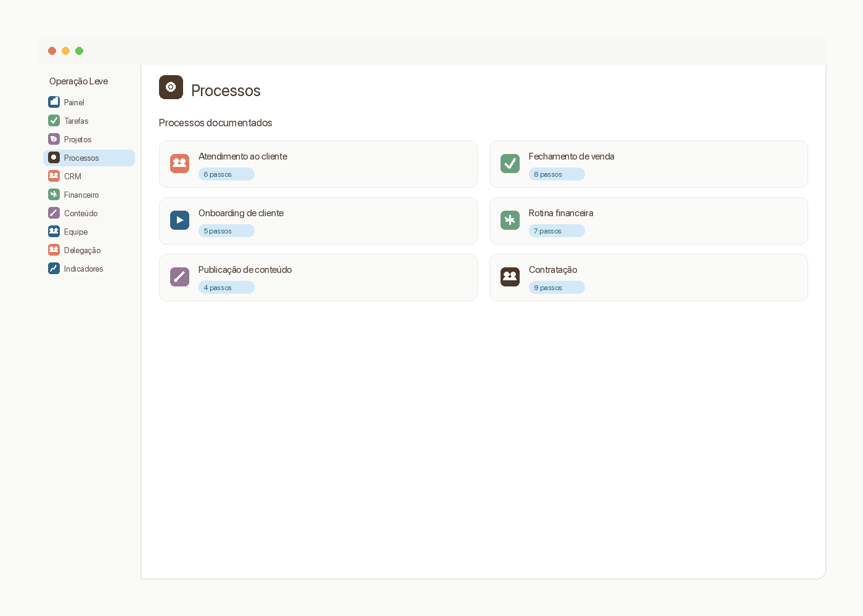Click the Contratação people icon
Screen dimensions: 863x616
click(510, 277)
